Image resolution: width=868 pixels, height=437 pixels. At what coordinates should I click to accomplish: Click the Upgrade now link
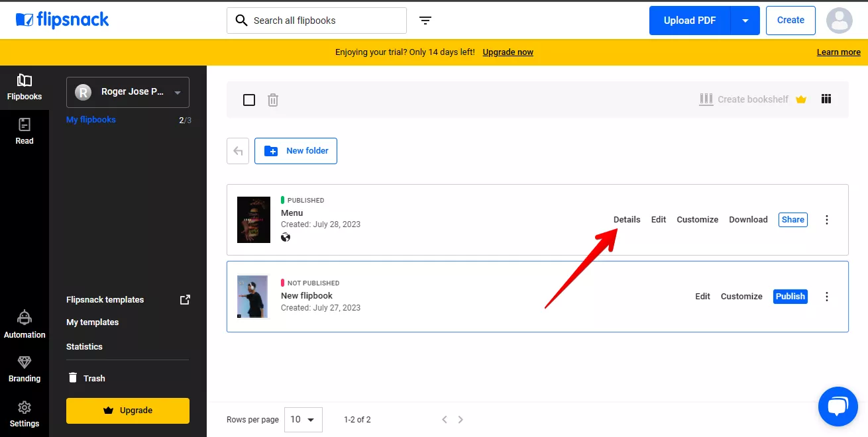point(508,52)
